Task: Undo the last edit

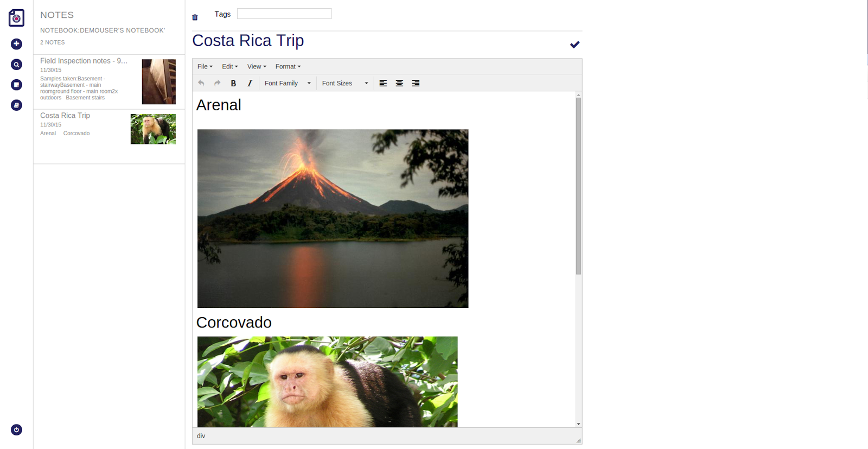Action: tap(201, 83)
